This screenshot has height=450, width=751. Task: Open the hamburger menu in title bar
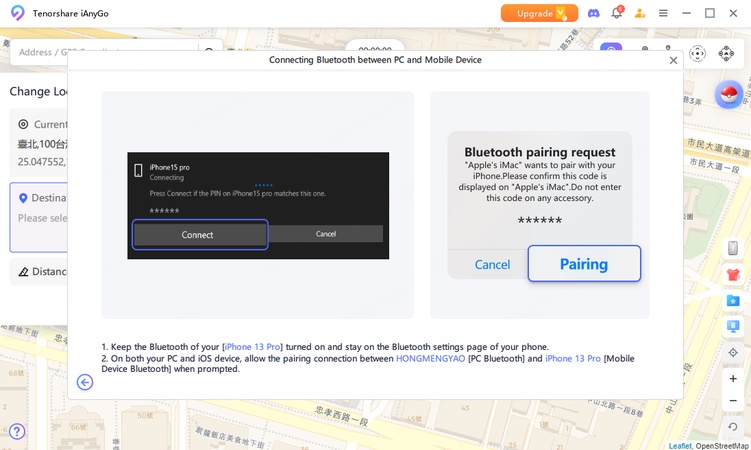click(x=663, y=13)
